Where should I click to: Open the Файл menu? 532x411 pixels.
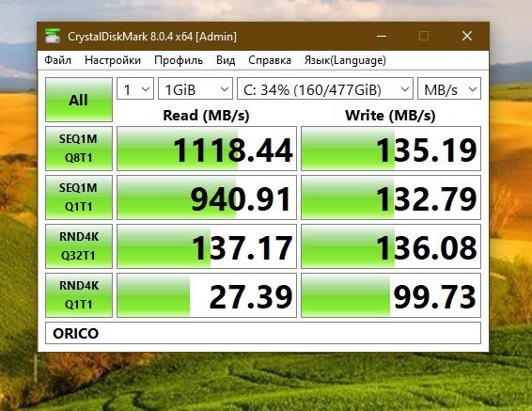pyautogui.click(x=58, y=60)
